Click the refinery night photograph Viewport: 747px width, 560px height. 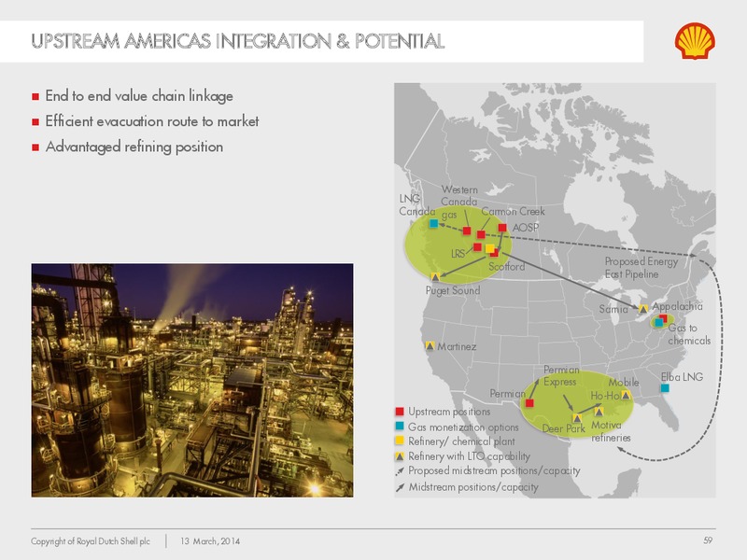tap(192, 381)
